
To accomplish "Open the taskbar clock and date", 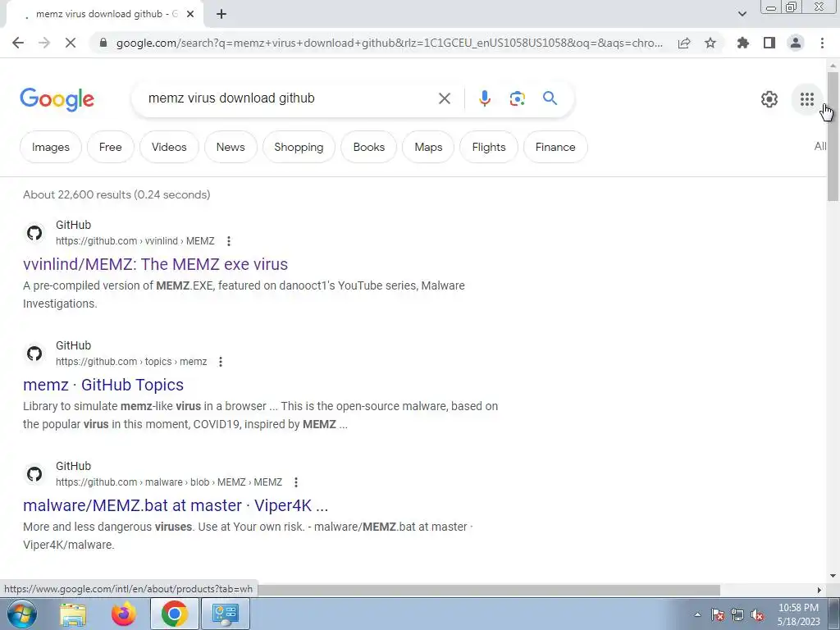I will pyautogui.click(x=799, y=614).
